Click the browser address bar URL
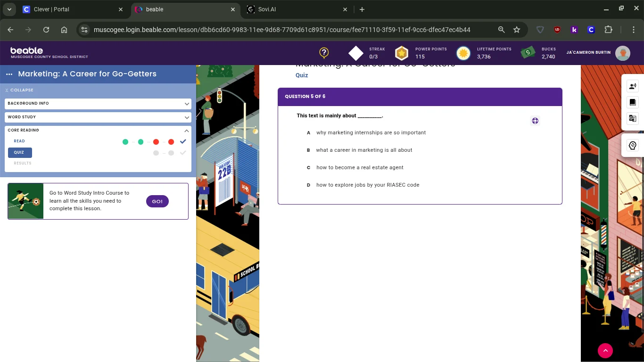Viewport: 644px width, 362px height. click(x=282, y=30)
